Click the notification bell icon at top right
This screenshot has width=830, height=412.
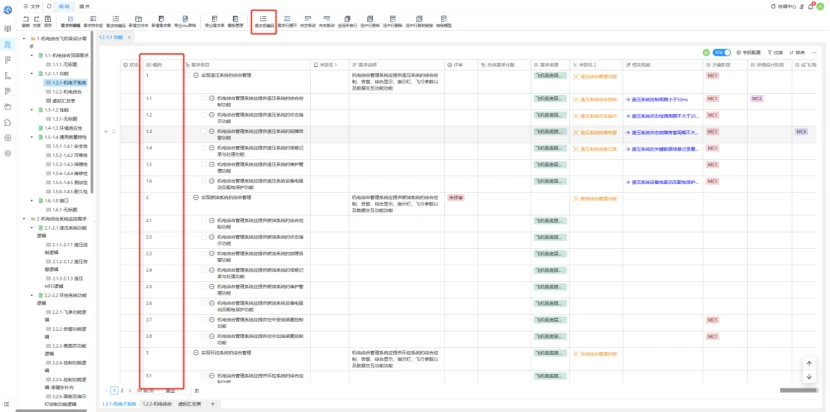pyautogui.click(x=810, y=6)
